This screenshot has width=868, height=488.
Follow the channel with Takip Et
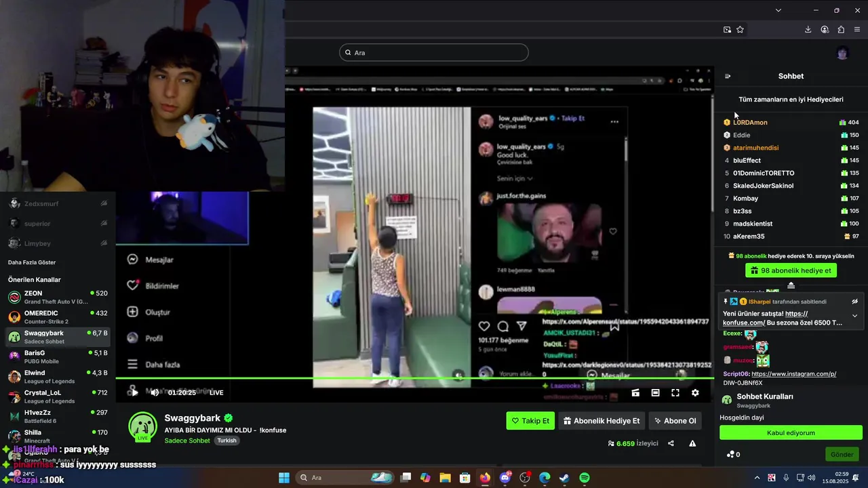(530, 421)
